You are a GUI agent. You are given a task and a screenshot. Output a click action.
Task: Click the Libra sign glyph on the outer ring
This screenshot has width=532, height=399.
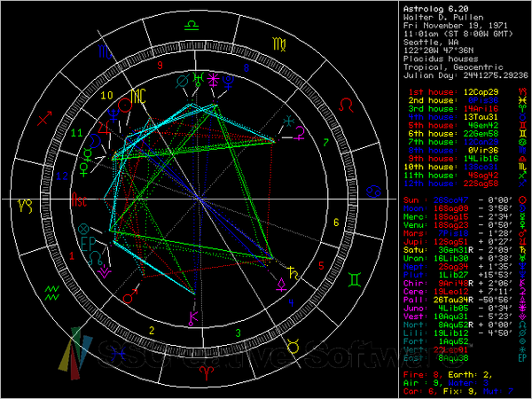tap(192, 25)
